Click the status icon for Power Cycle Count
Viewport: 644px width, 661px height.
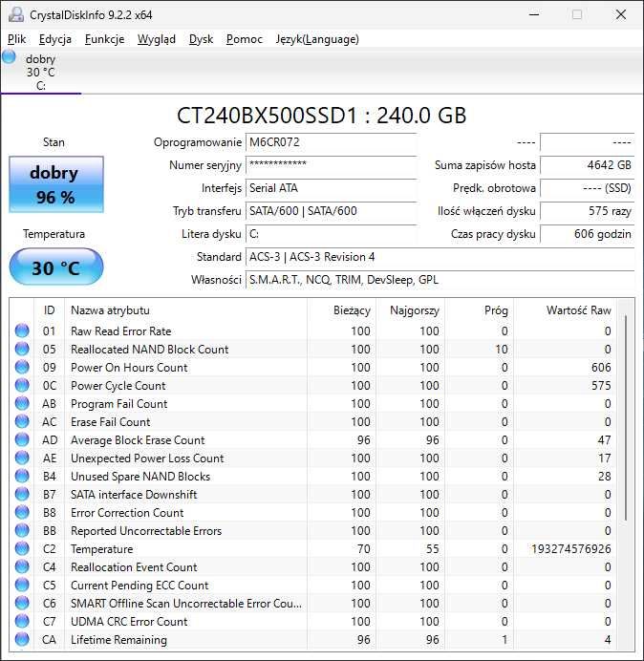point(22,385)
